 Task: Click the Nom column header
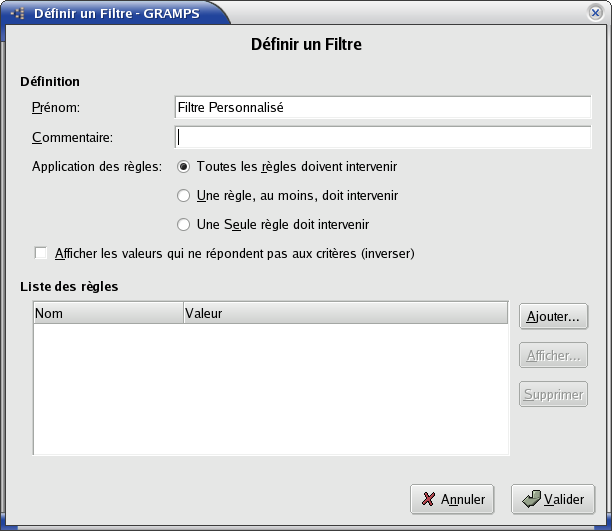[107, 314]
